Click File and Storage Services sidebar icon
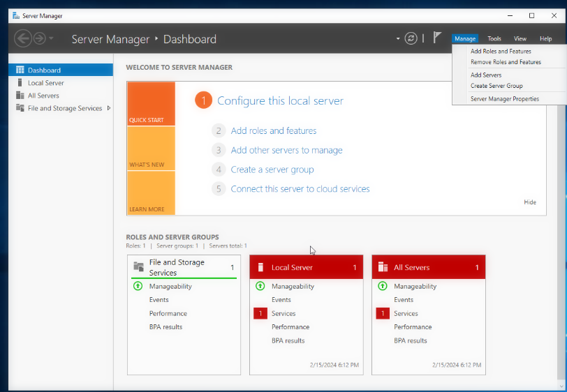Screen dimensions: 567x392 20,108
